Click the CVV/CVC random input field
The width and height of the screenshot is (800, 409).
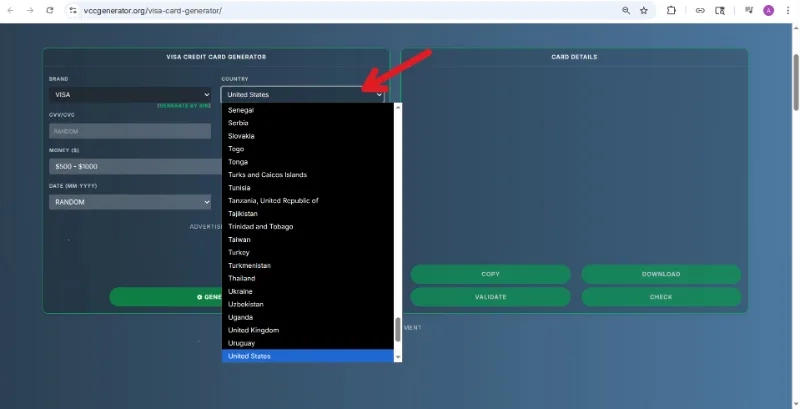(130, 131)
